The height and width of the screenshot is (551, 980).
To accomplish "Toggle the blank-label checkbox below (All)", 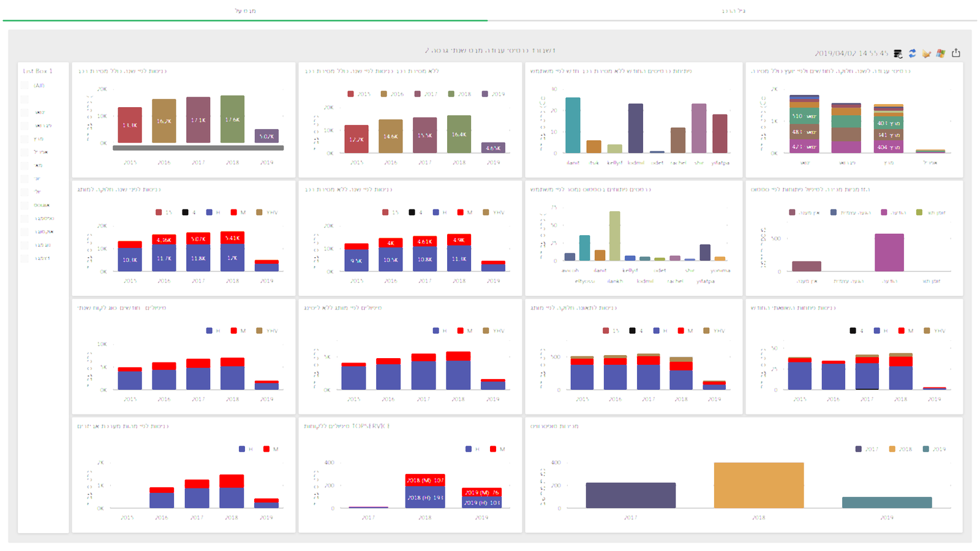I will pyautogui.click(x=24, y=99).
